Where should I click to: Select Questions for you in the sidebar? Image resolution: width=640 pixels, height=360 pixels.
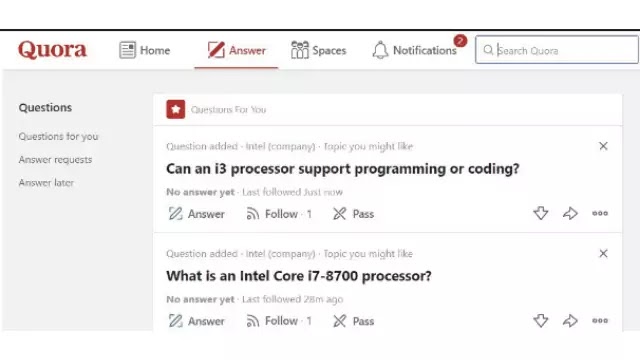point(58,136)
